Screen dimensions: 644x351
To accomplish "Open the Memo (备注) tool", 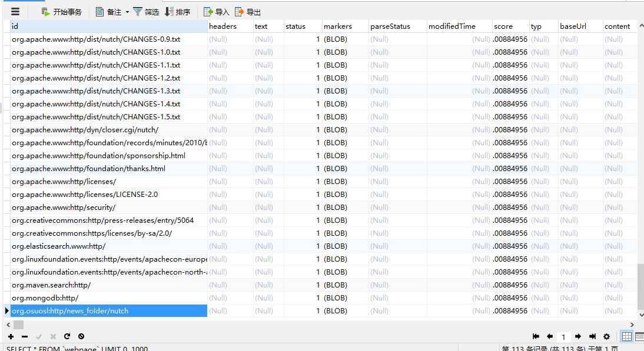I will 108,12.
